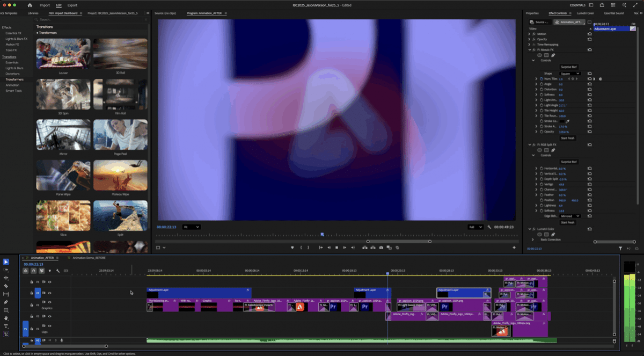Click the Stroke Color swatch
Image resolution: width=644 pixels, height=356 pixels.
[562, 121]
